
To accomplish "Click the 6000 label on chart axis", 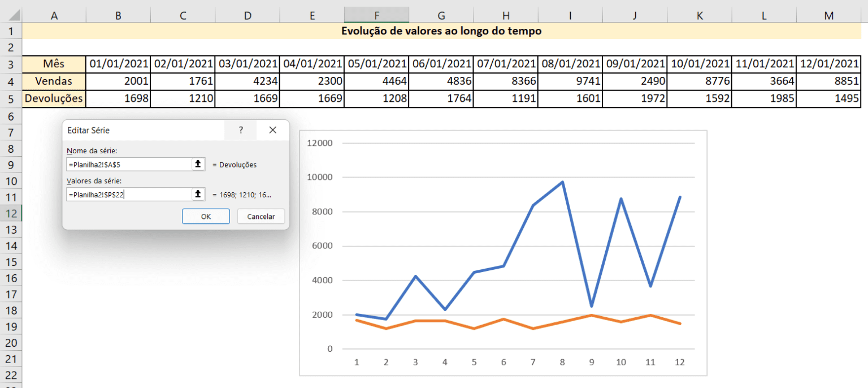I will [322, 246].
